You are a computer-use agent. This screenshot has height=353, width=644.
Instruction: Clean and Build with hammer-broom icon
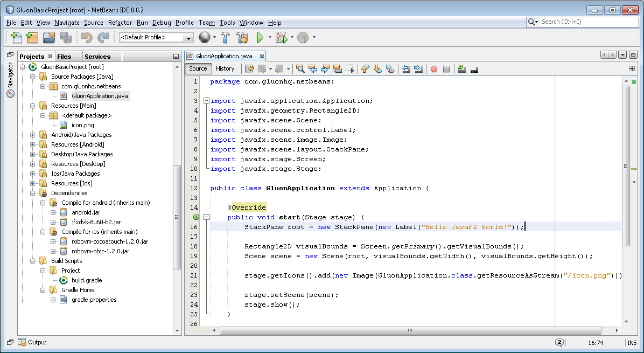coord(242,37)
